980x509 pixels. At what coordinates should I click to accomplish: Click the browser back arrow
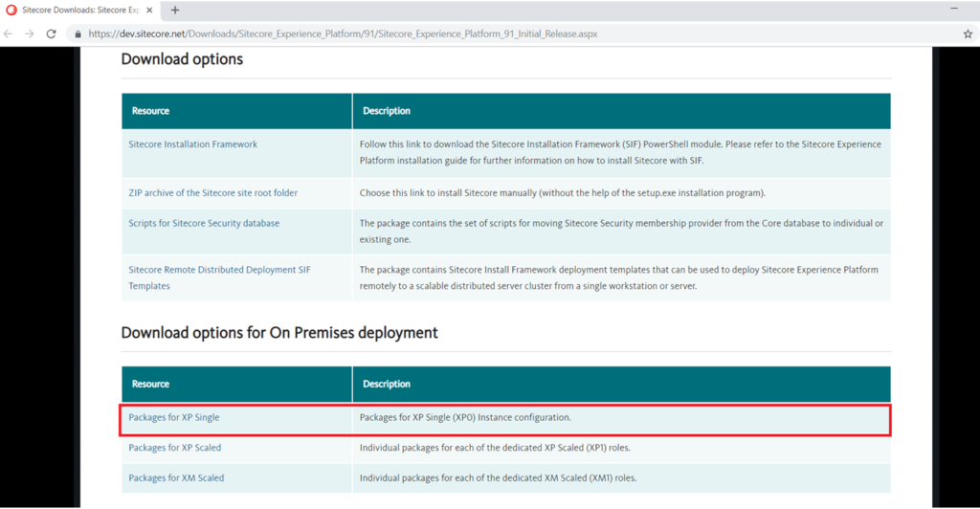[x=8, y=33]
